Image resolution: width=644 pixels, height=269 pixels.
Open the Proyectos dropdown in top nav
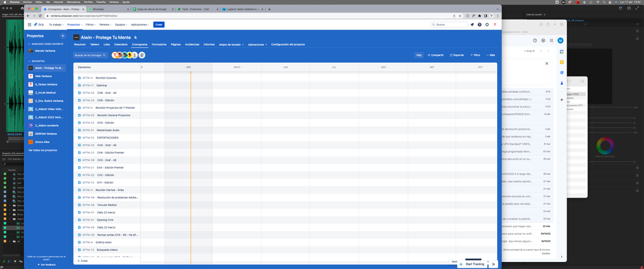pyautogui.click(x=75, y=24)
